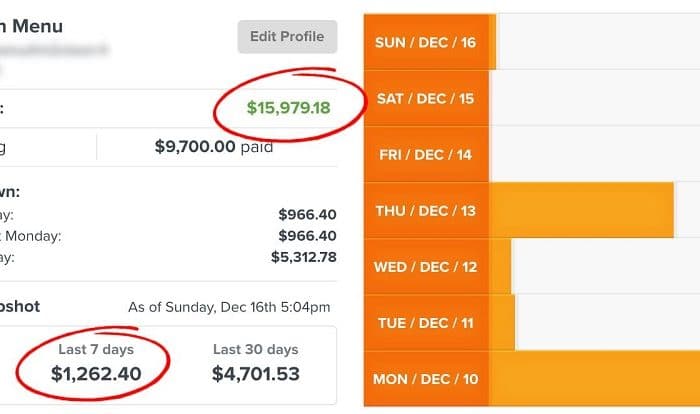Select the FRI / DEC / 14 row label
The image size is (700, 414).
coord(426,155)
